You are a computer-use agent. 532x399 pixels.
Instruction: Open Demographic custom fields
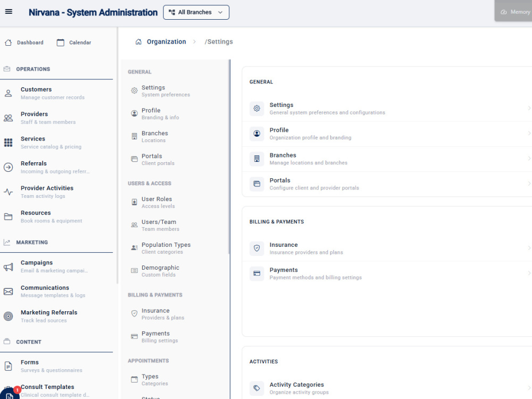(175, 271)
